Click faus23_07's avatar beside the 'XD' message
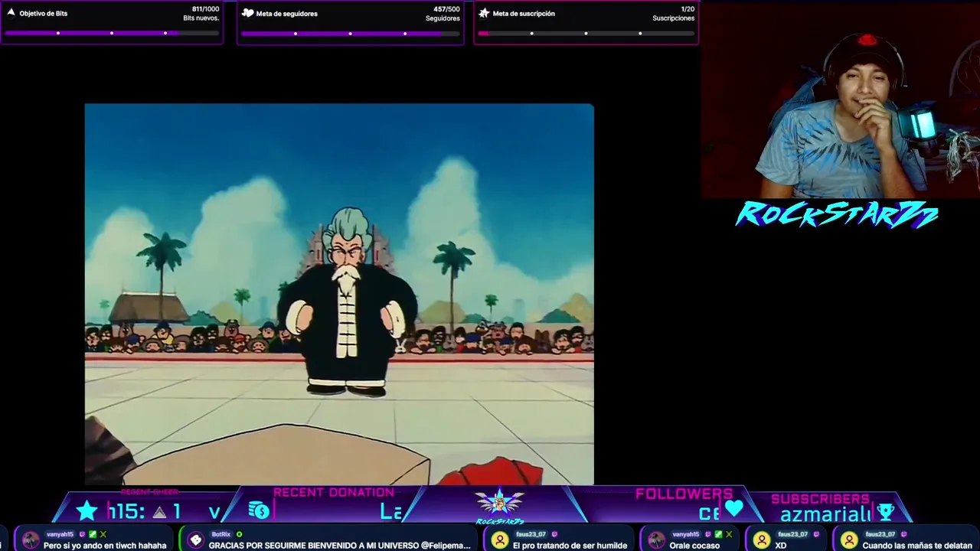 coord(762,540)
